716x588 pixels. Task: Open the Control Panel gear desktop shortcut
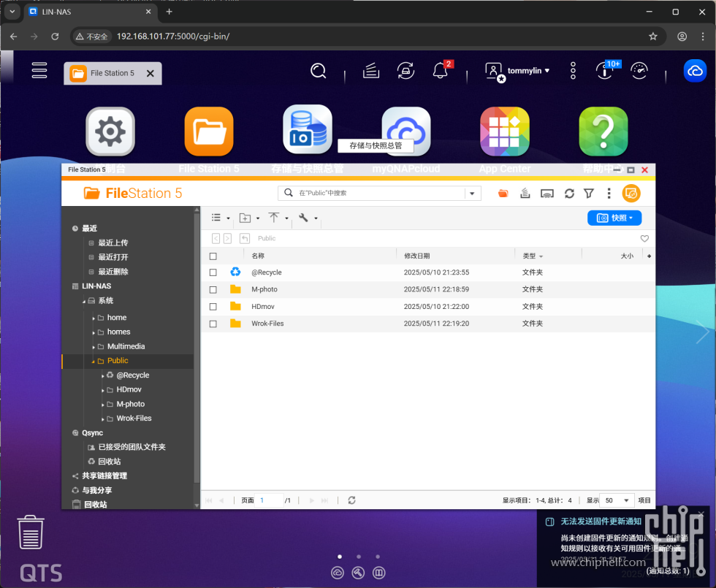click(110, 131)
